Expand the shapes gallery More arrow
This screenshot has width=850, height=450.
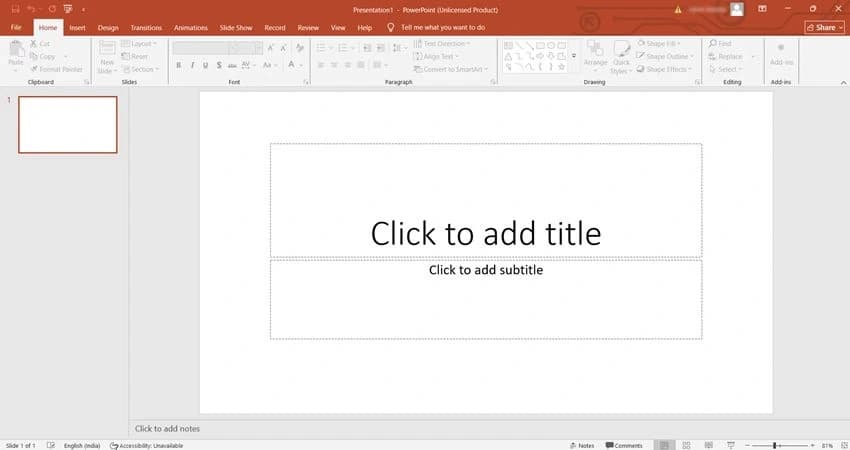[x=574, y=56]
